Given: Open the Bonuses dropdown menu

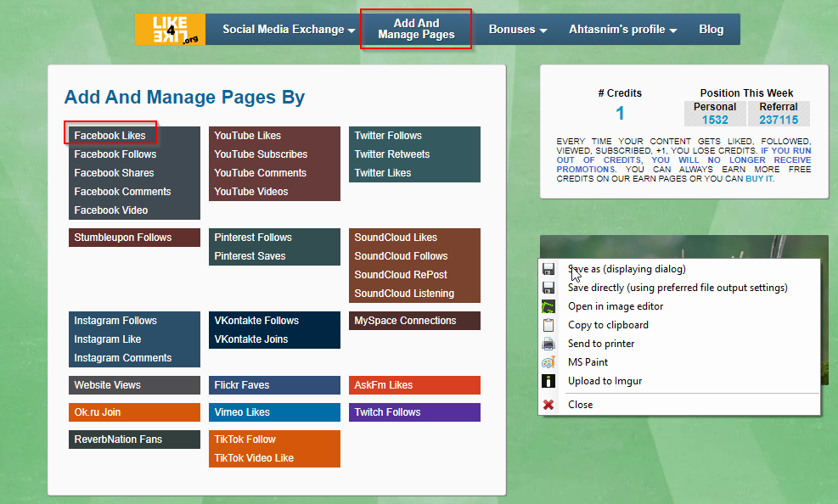Looking at the screenshot, I should pyautogui.click(x=517, y=30).
